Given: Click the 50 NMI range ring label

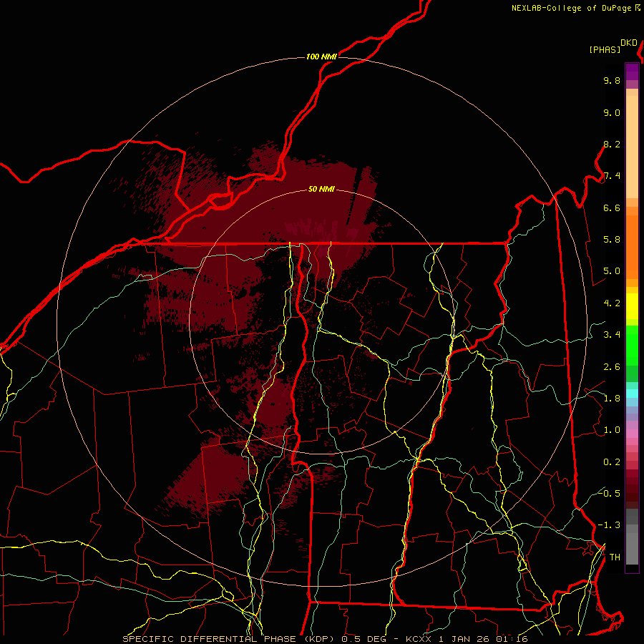Looking at the screenshot, I should (321, 189).
